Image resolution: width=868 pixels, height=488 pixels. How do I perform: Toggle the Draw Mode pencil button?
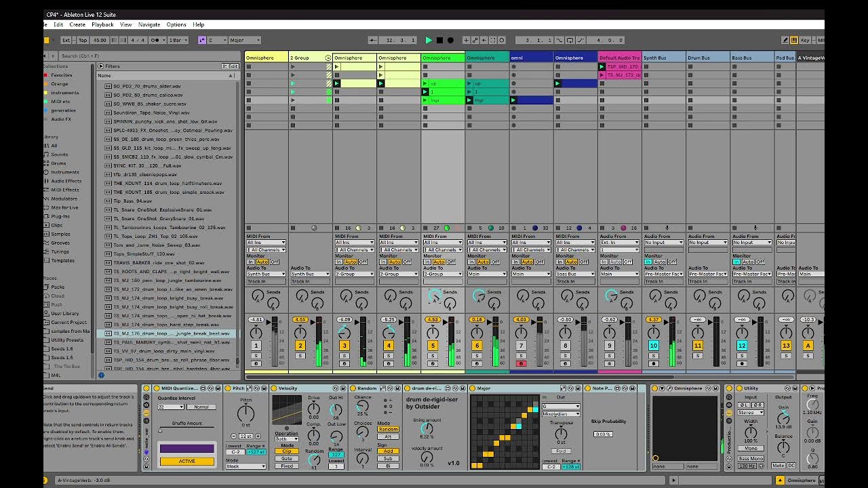[785, 40]
